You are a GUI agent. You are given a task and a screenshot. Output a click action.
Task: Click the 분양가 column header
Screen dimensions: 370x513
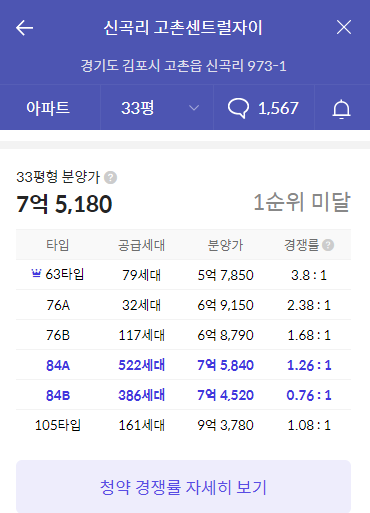(x=225, y=245)
